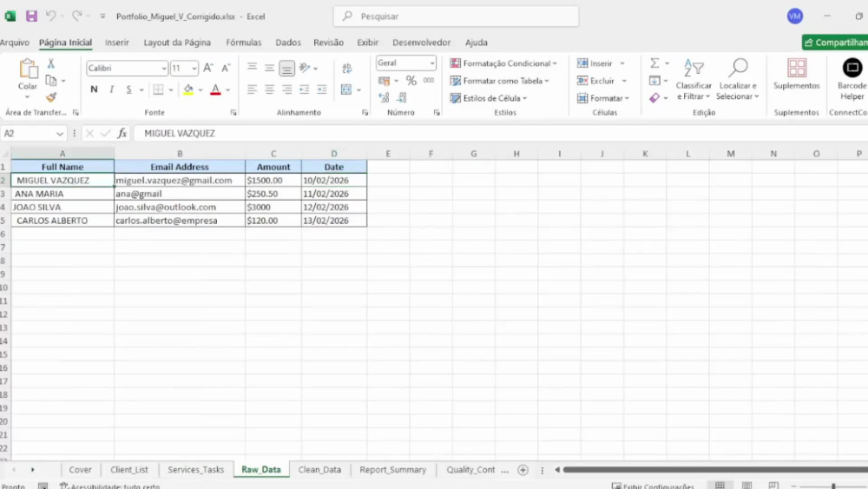The height and width of the screenshot is (489, 868).
Task: Open the Dados ribbon tab
Action: (288, 42)
